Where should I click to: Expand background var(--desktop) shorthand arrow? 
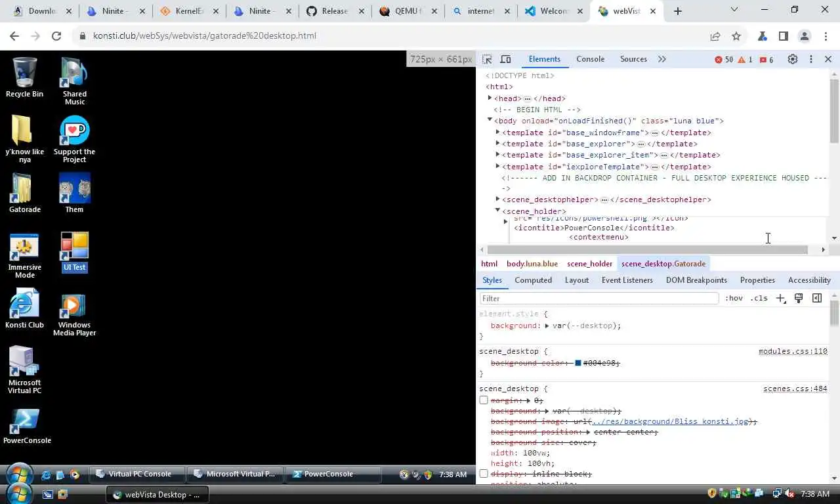(x=547, y=325)
